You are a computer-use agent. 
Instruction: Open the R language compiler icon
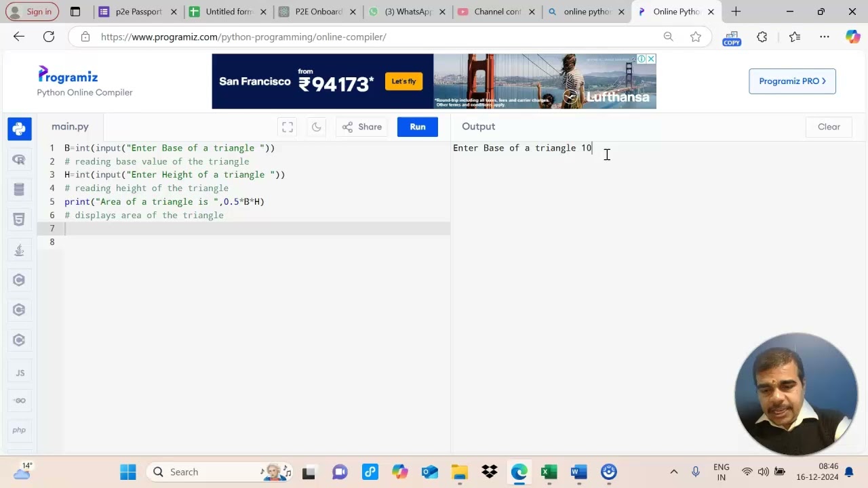(19, 160)
